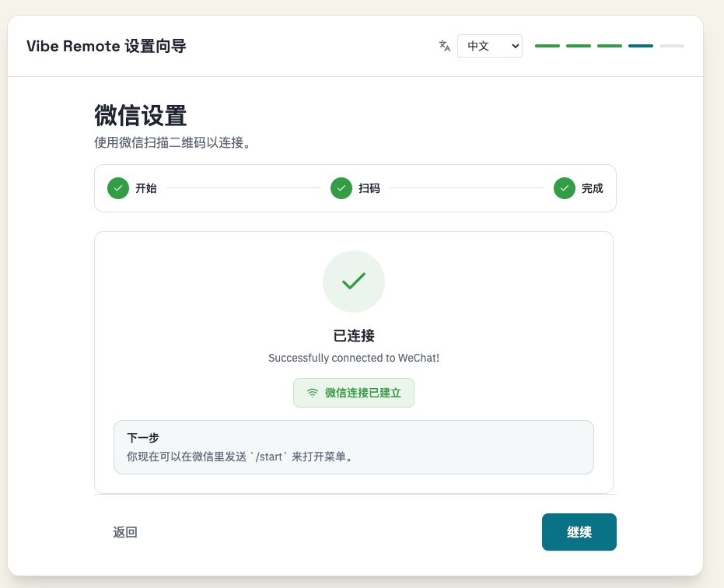
Task: Click 'Successfully connected to WeChat!' text
Action: tap(354, 358)
